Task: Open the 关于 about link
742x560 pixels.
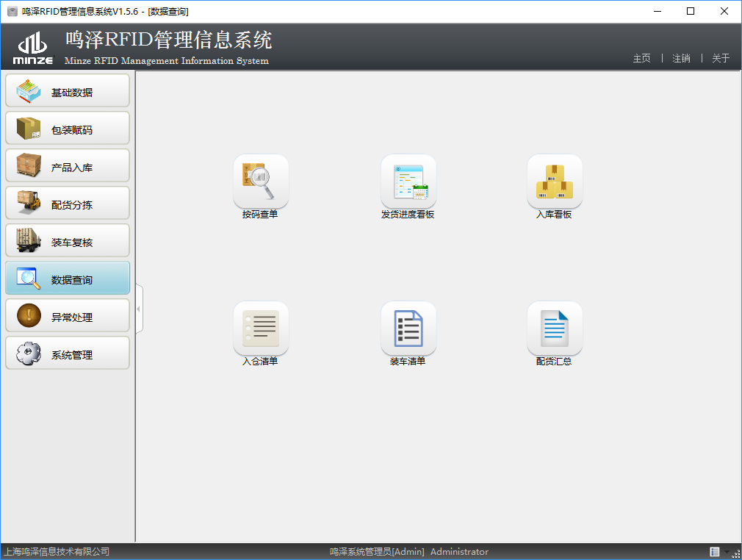Action: click(x=721, y=58)
